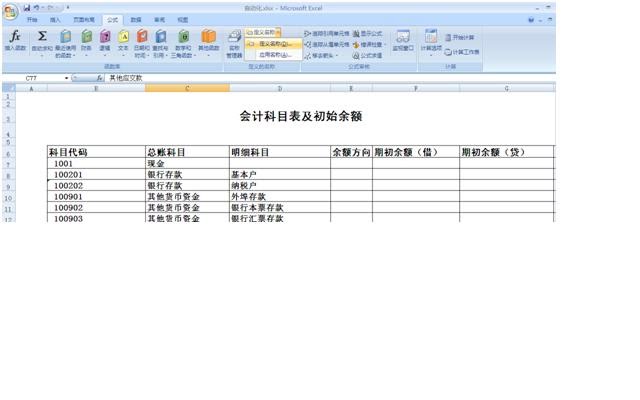Screen dimensions: 640x400
Task: Switch to the 插入 (Insert) tab
Action: coord(55,20)
